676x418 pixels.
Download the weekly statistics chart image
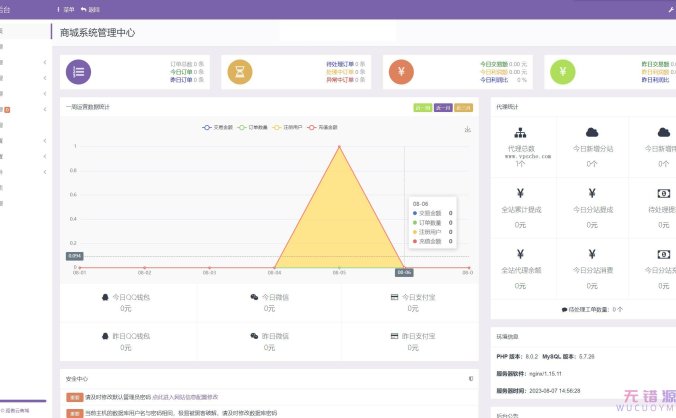(467, 129)
